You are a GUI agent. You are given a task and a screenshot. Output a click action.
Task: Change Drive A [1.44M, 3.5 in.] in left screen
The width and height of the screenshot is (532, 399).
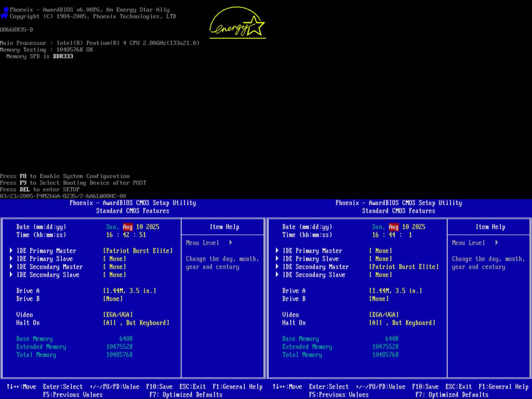point(129,291)
